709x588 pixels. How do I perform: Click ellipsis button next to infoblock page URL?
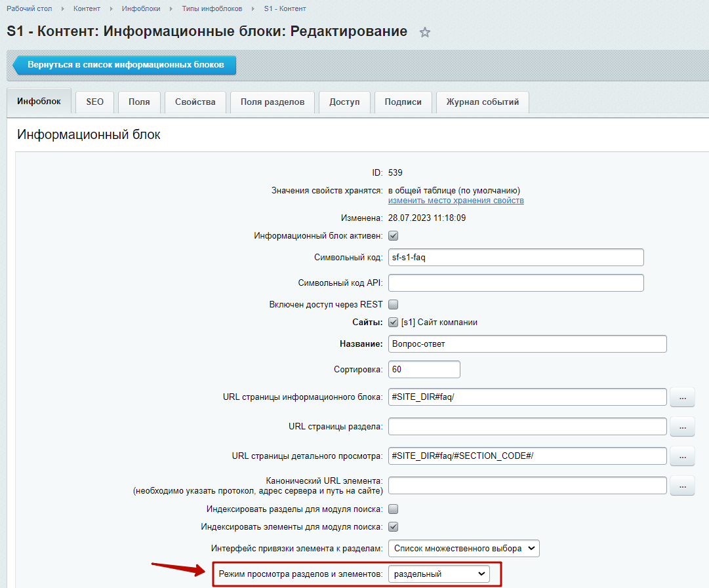[681, 397]
